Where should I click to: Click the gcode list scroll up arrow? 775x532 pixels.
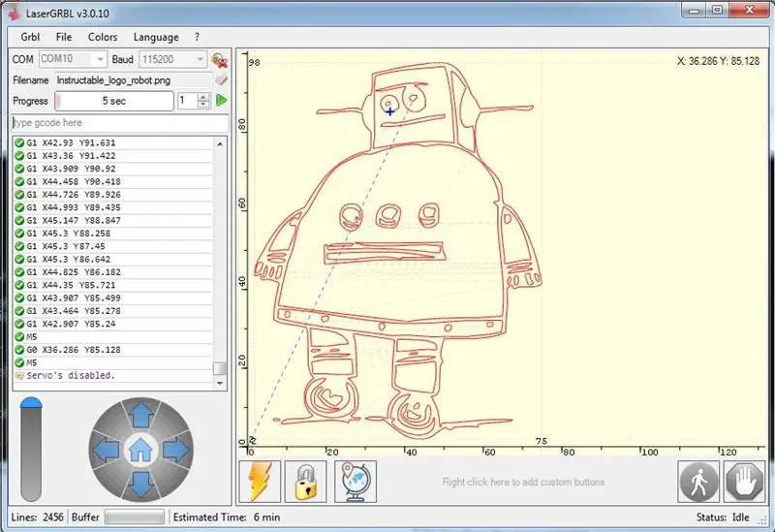[x=220, y=143]
